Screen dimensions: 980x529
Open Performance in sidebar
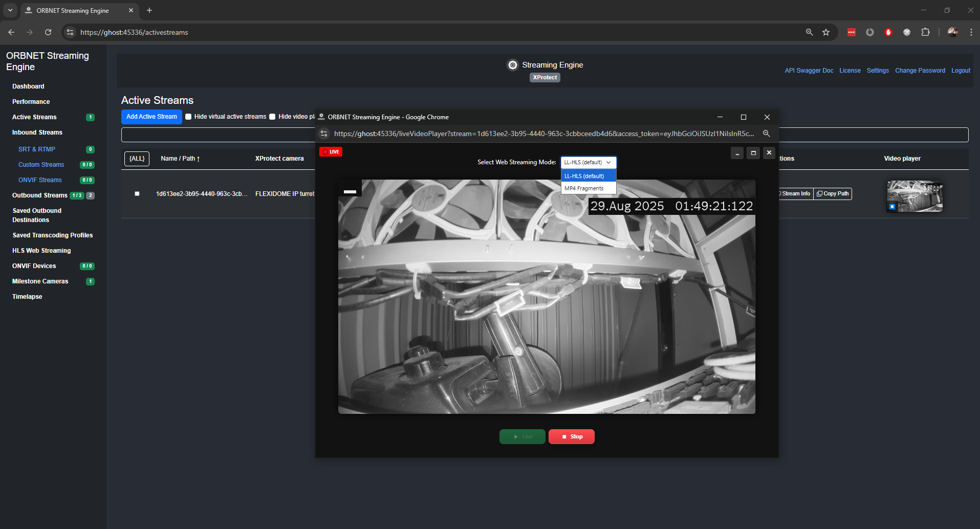(x=31, y=102)
